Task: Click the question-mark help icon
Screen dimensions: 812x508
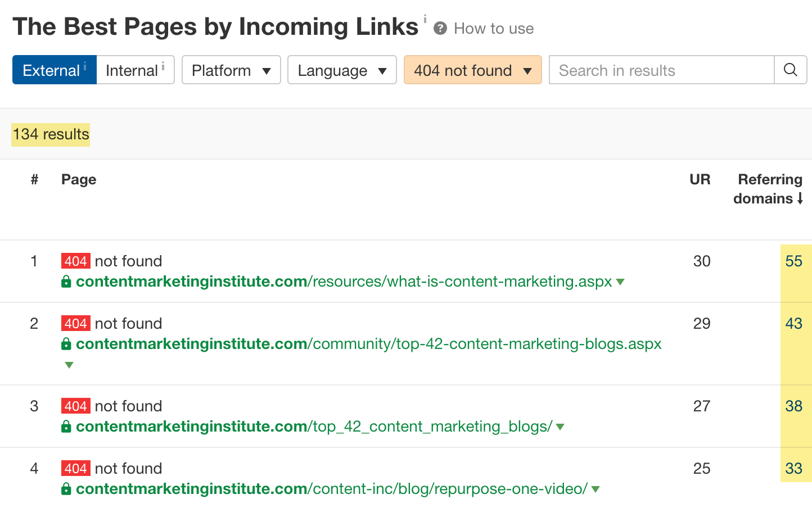Action: pyautogui.click(x=440, y=28)
